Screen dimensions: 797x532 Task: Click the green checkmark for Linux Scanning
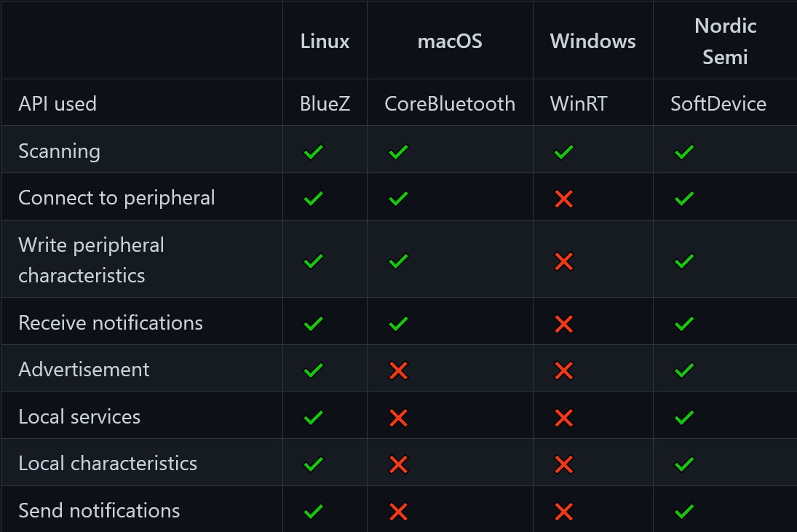[x=313, y=152]
